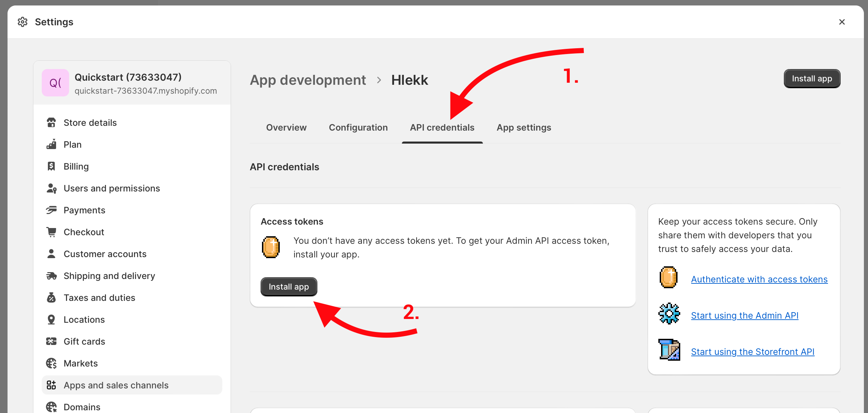The width and height of the screenshot is (868, 413).
Task: Select the Plan chart icon
Action: 51,145
